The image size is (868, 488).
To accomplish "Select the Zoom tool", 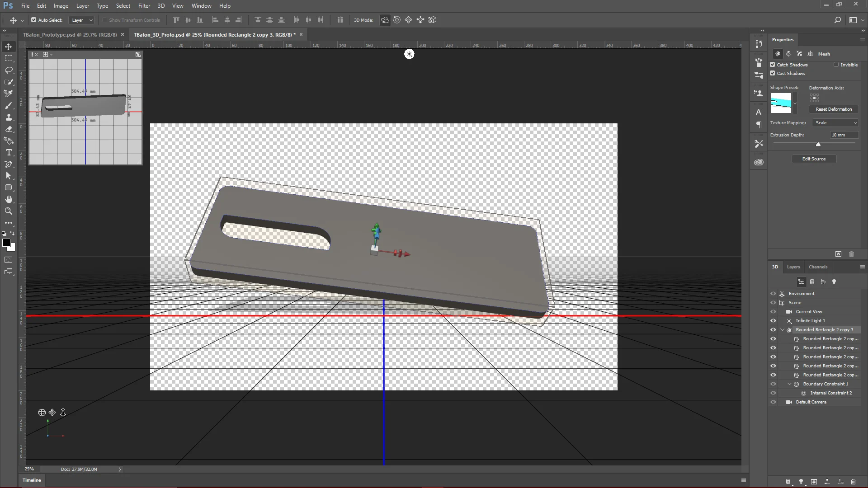I will [x=9, y=211].
